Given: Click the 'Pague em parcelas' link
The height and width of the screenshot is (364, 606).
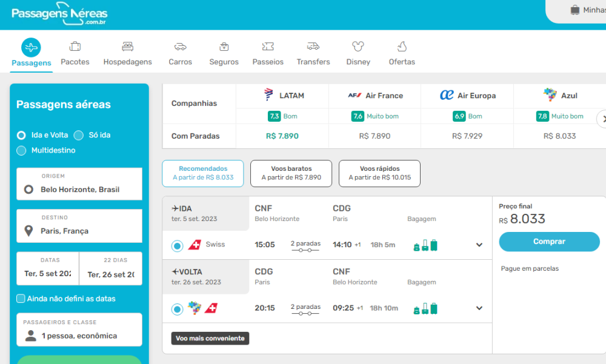Looking at the screenshot, I should 530,268.
